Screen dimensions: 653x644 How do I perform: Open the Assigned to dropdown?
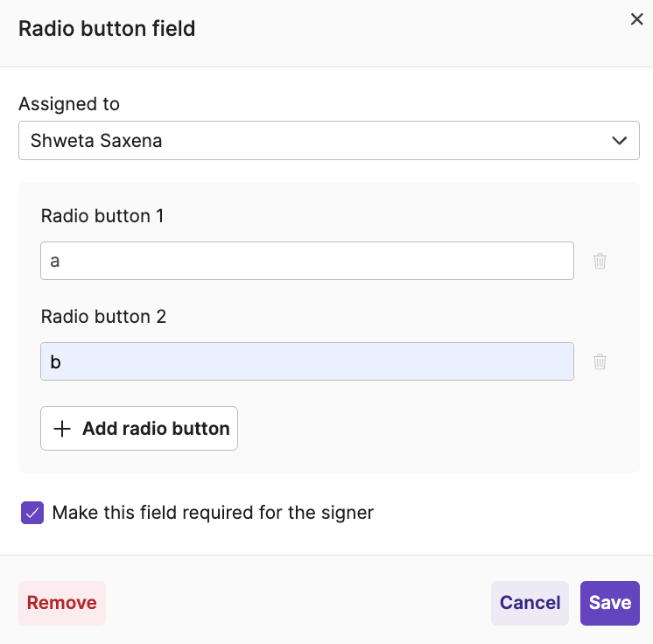tap(328, 141)
